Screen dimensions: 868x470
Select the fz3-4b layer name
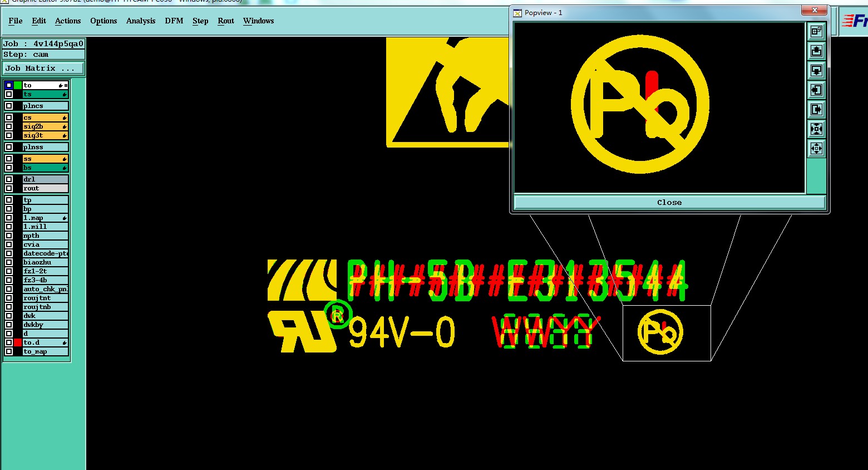[x=45, y=280]
